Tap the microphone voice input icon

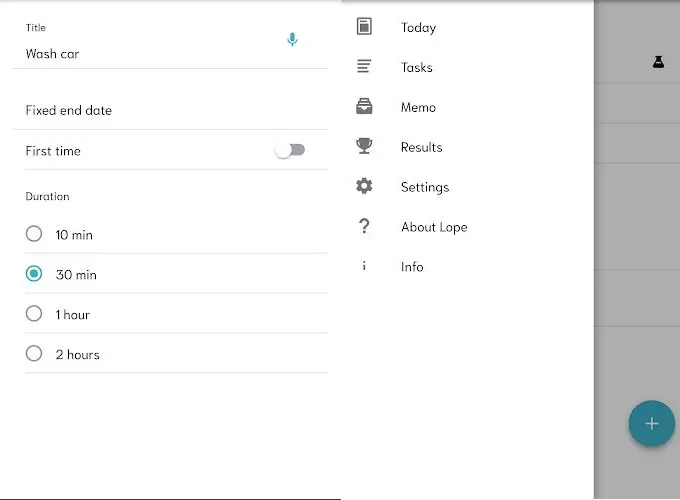pyautogui.click(x=292, y=39)
